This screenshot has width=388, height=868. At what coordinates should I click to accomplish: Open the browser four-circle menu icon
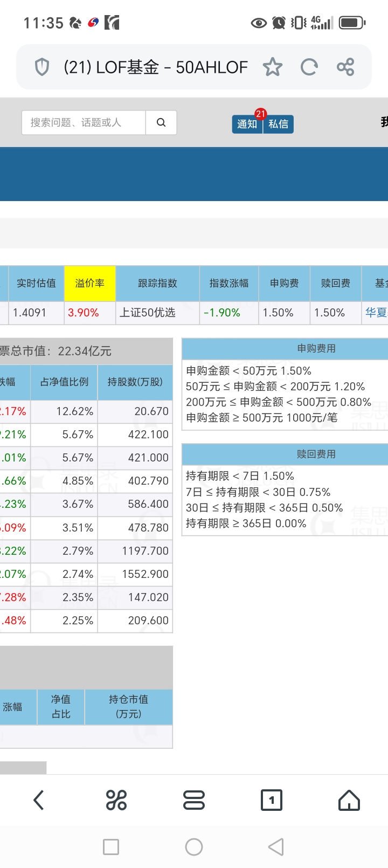(x=116, y=800)
